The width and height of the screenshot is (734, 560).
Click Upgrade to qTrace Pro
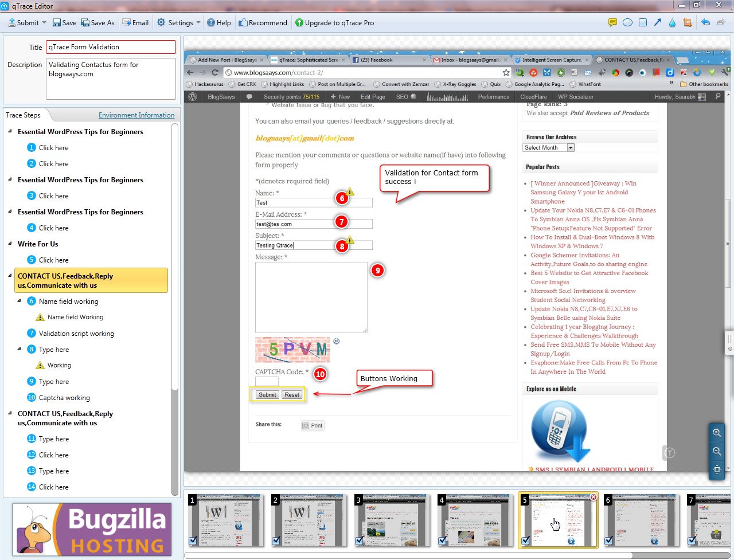pyautogui.click(x=334, y=23)
